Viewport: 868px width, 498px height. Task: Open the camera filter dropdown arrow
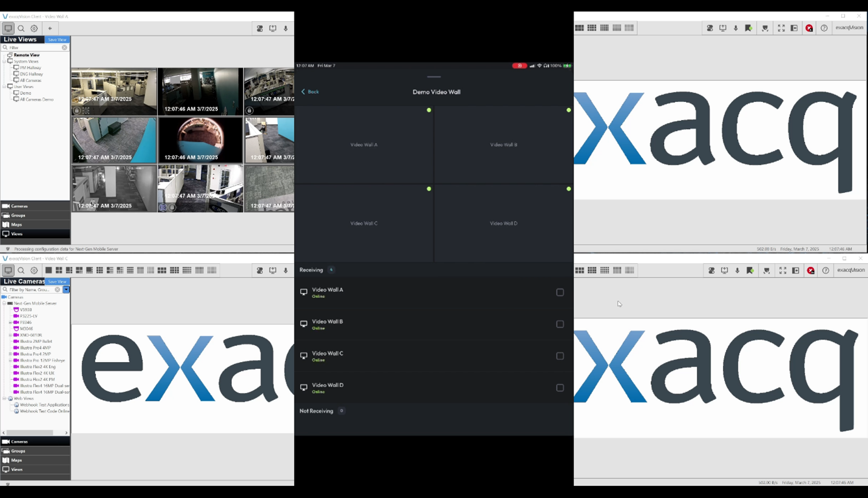(66, 289)
